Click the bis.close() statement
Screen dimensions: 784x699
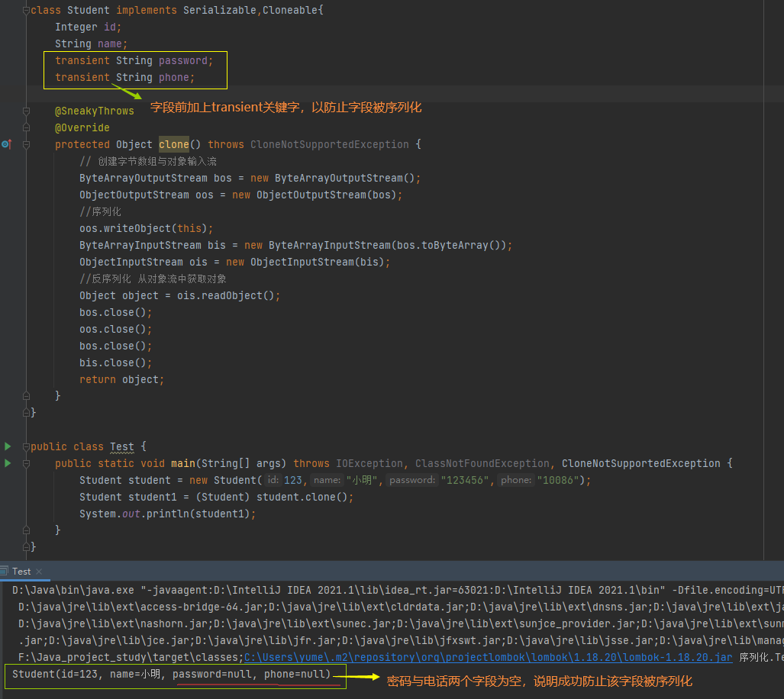(115, 362)
